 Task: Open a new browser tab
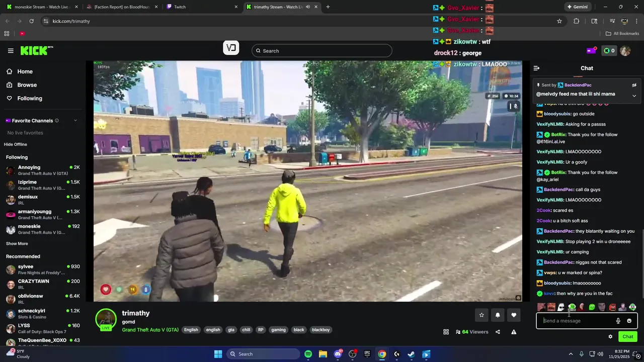(328, 7)
